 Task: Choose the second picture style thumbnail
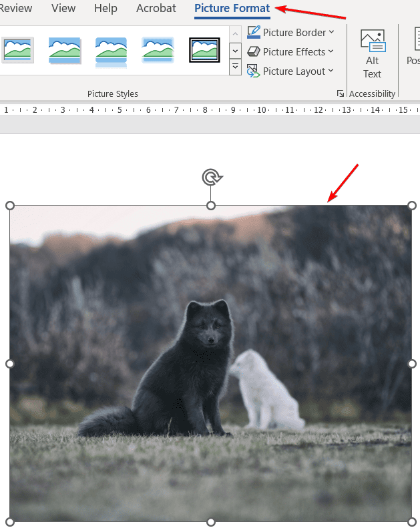pos(64,50)
